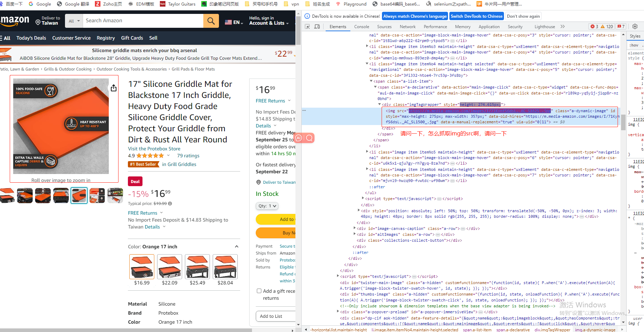Check the Add a gift receipt box
The image size is (644, 332).
point(259,291)
